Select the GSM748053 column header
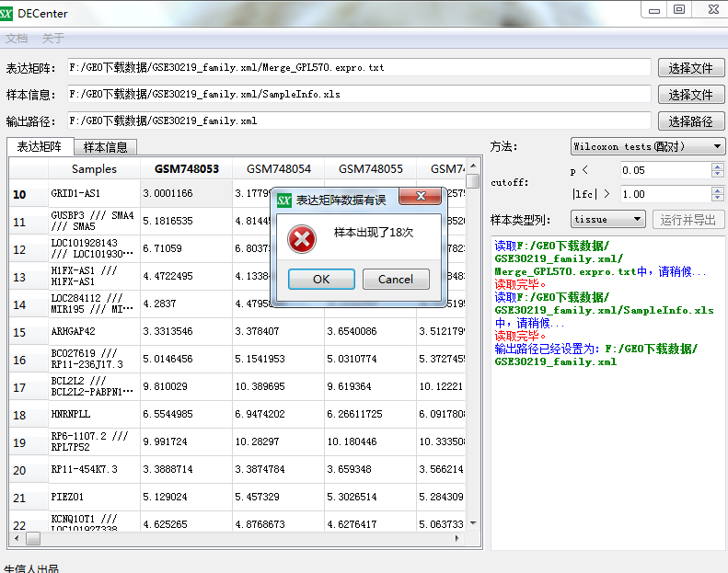 [x=186, y=169]
